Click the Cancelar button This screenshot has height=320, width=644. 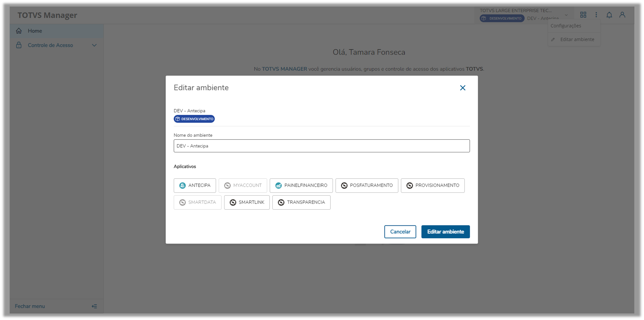(x=400, y=232)
